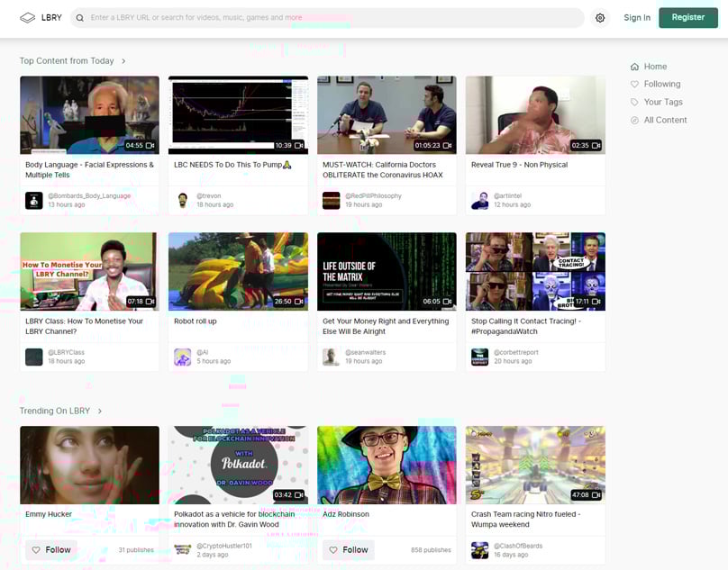
Task: Open the @corbettreport channel avatar
Action: click(479, 357)
